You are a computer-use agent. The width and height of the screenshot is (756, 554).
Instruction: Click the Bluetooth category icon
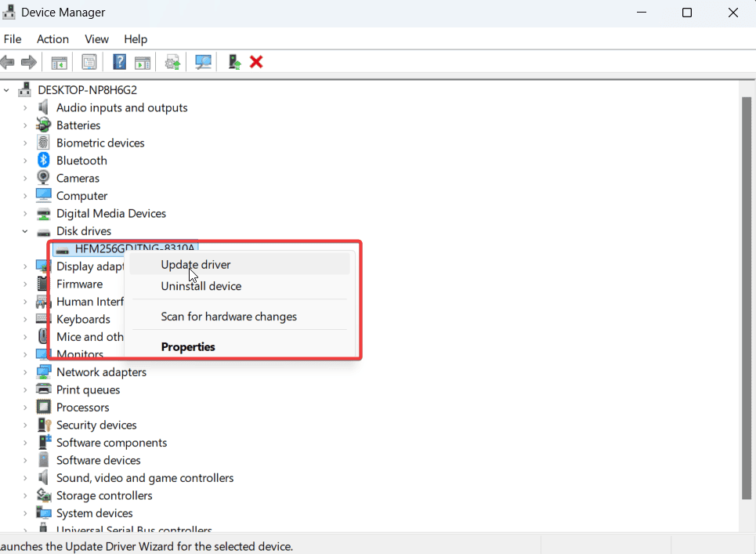[43, 160]
